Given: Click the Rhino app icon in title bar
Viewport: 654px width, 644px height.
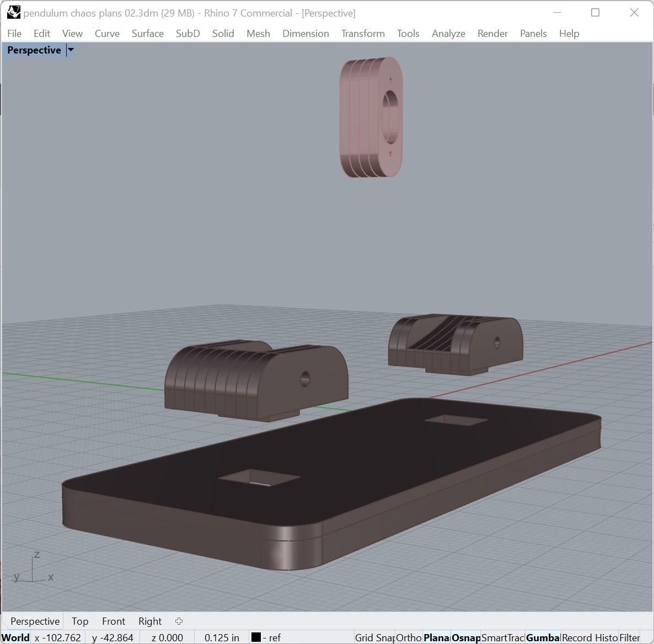Looking at the screenshot, I should coord(14,13).
